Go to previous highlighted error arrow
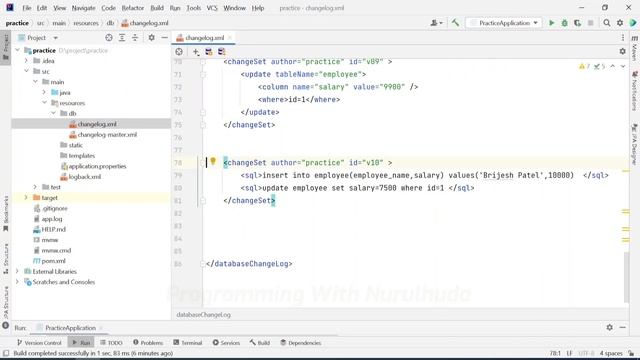The image size is (640, 360). click(613, 66)
